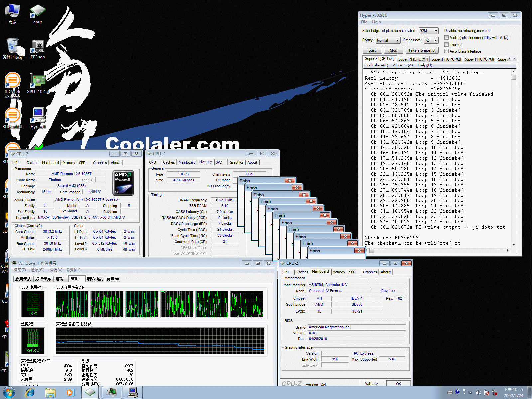Click the Windows Start orb
532x399 pixels.
9,393
